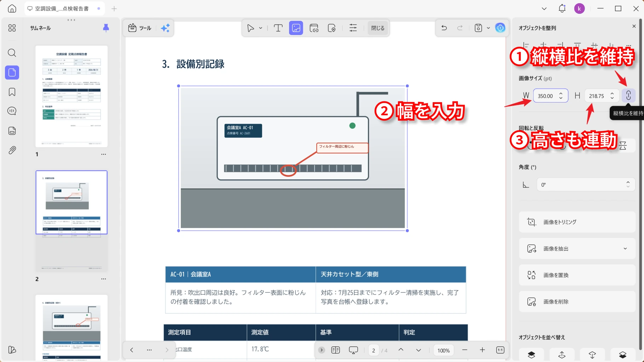
Task: Go to the home screen icon
Action: point(12,8)
